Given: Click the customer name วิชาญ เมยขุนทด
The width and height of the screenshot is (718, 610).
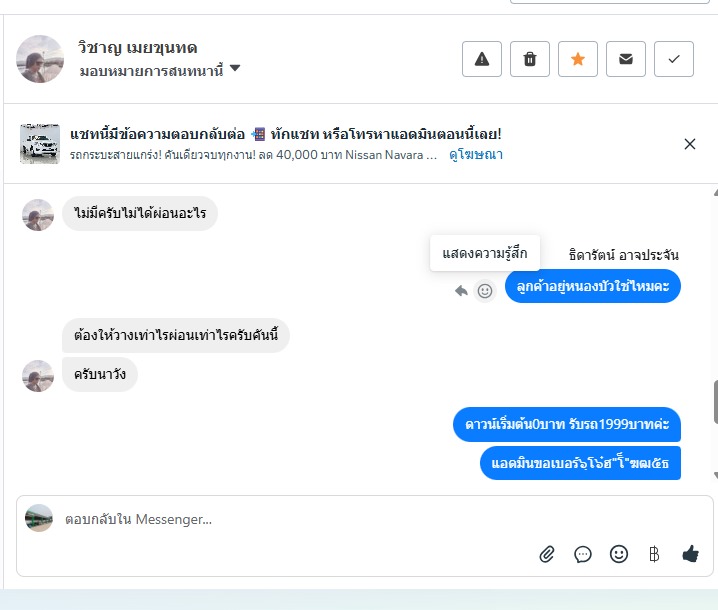Looking at the screenshot, I should click(x=138, y=47).
